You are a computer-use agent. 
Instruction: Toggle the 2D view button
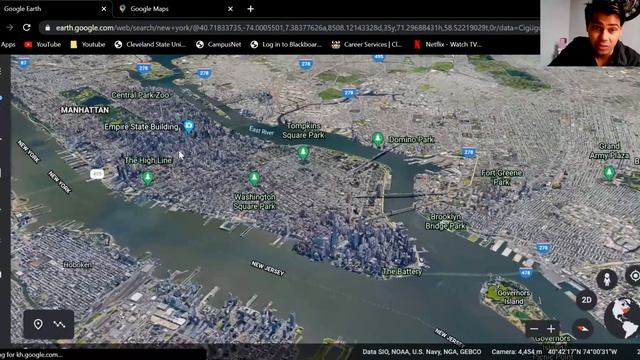click(x=586, y=300)
